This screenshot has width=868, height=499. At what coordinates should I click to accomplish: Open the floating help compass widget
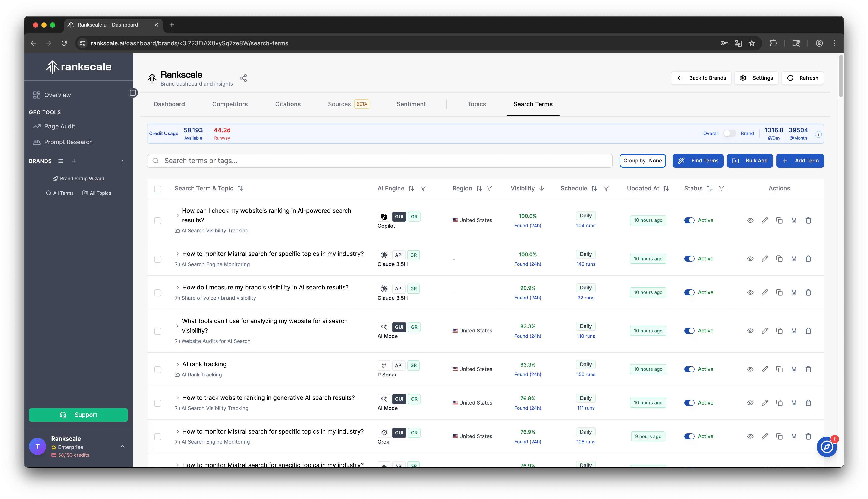827,447
